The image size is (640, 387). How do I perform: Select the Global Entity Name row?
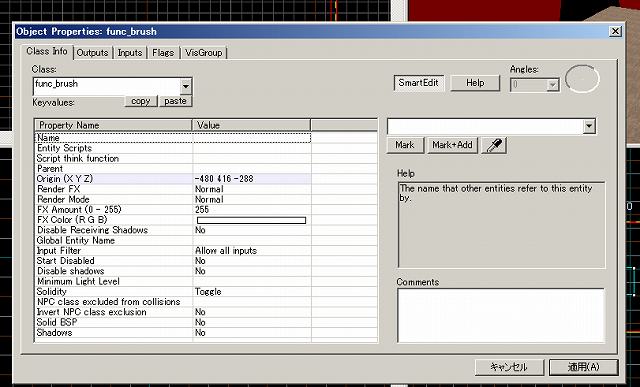click(x=173, y=240)
